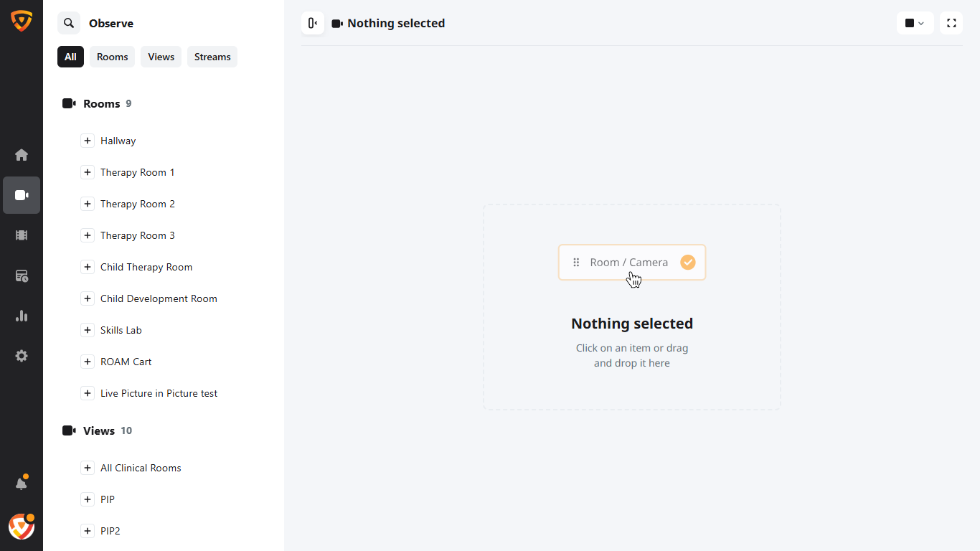Click the user profile avatar
This screenshot has height=551, width=980.
point(22,527)
